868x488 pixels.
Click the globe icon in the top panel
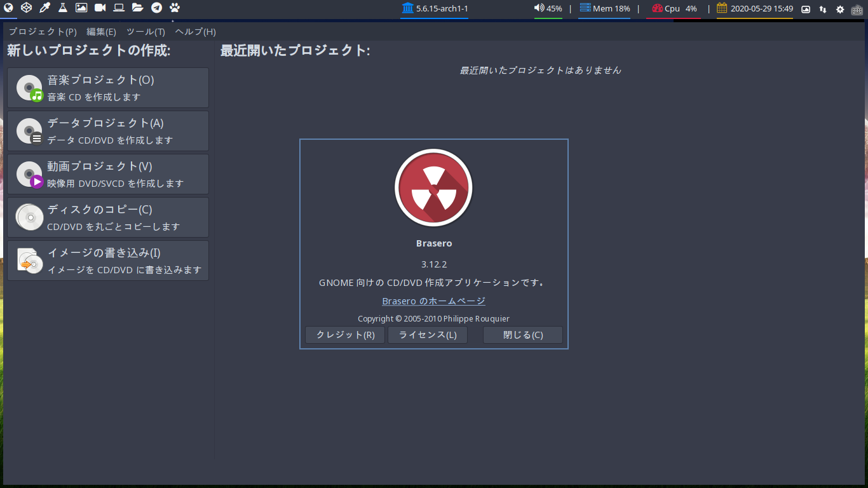click(7, 8)
